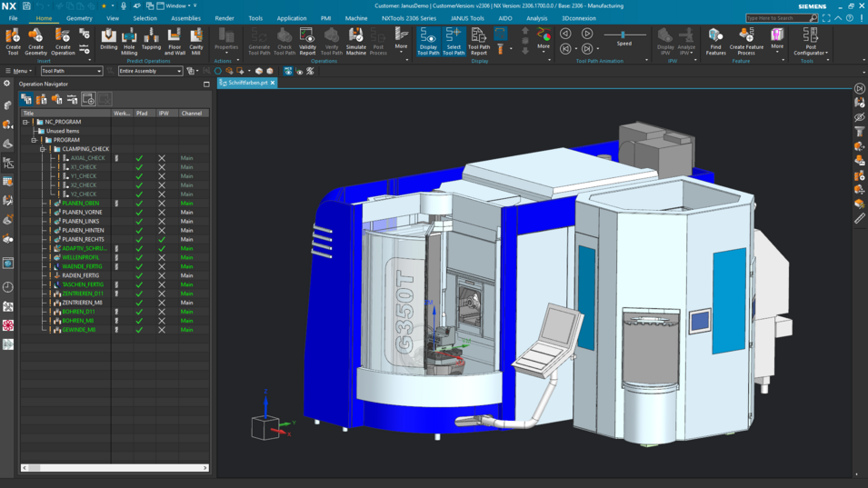Select Unused Items in the navigator
The image size is (868, 488).
(x=63, y=131)
